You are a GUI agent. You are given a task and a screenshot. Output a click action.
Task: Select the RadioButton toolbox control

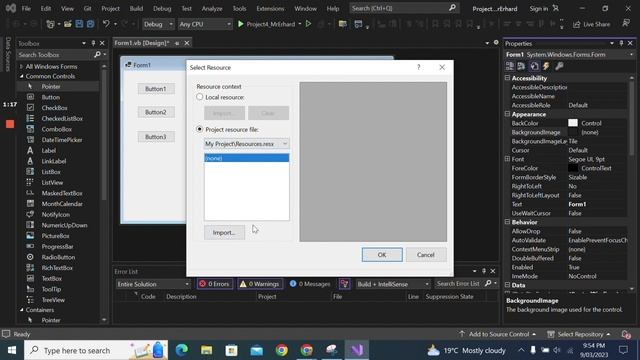pyautogui.click(x=58, y=257)
